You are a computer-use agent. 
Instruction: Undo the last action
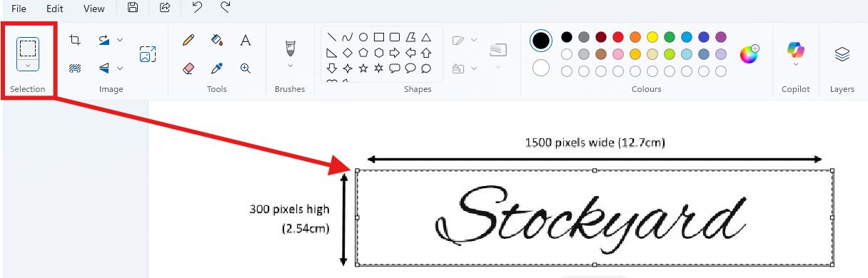point(196,8)
